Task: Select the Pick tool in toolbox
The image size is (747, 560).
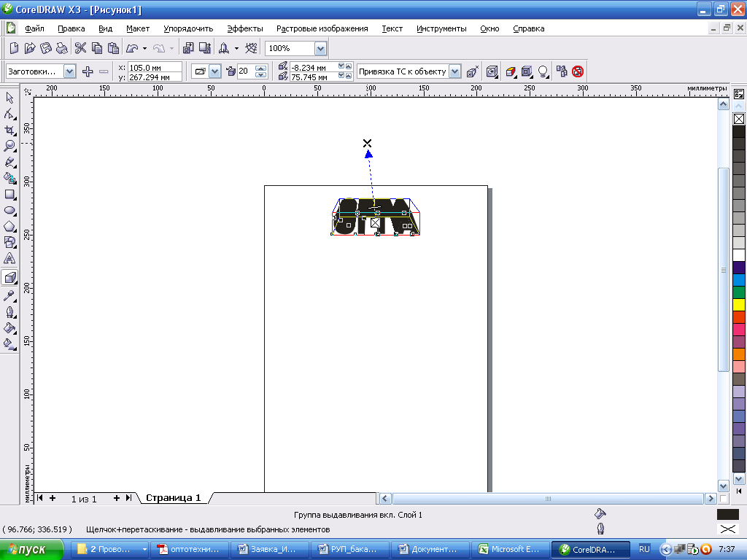Action: pos(9,98)
